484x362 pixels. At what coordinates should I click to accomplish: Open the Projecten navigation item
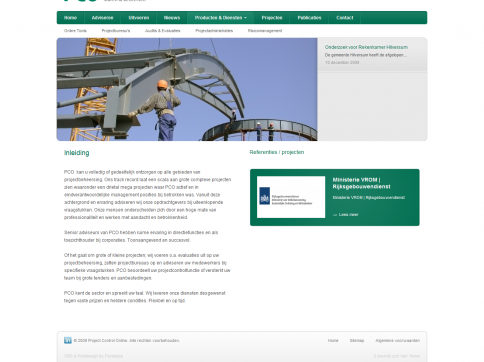coord(272,18)
